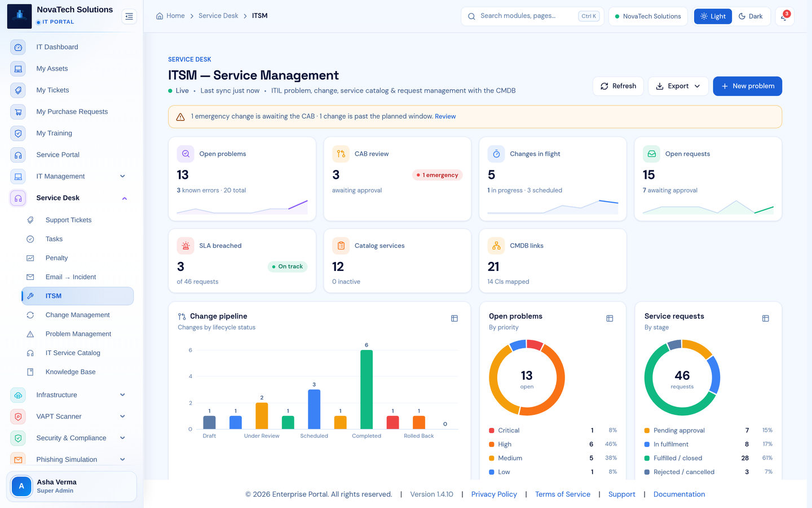Click the IT Dashboard gauge icon
The image size is (812, 508).
point(18,47)
